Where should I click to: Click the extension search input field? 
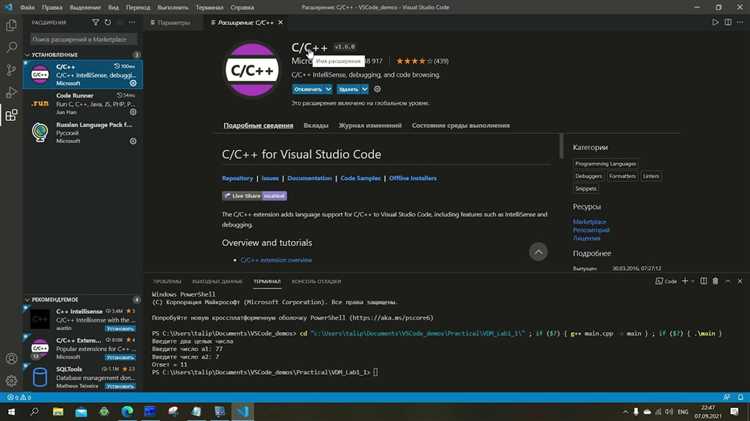83,39
